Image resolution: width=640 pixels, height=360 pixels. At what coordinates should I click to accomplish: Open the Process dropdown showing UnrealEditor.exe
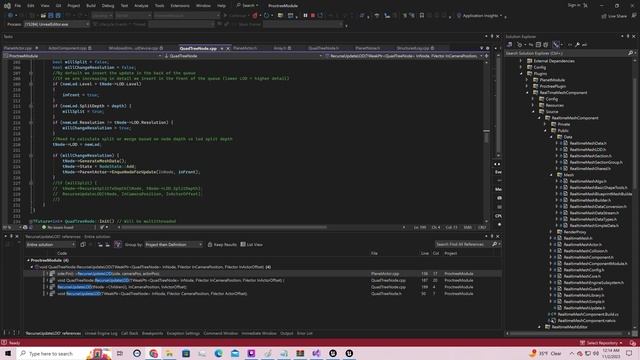click(x=56, y=24)
